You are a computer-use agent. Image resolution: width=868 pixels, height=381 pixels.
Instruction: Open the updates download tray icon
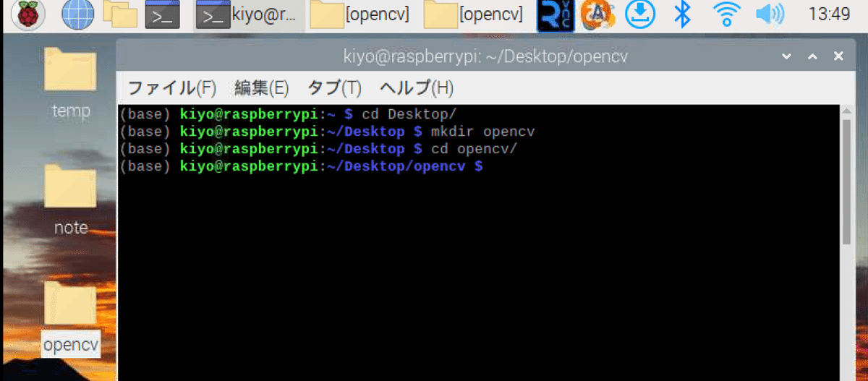(639, 14)
